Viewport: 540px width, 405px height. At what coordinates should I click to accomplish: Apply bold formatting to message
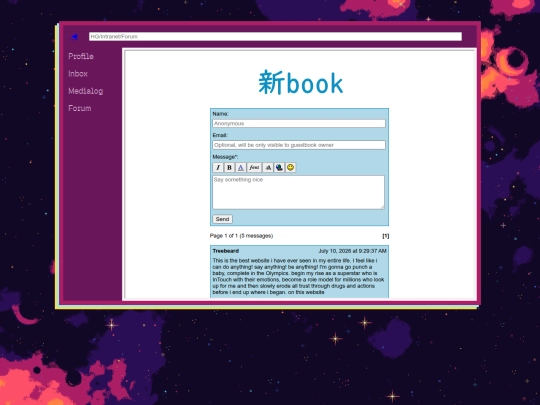click(x=229, y=167)
